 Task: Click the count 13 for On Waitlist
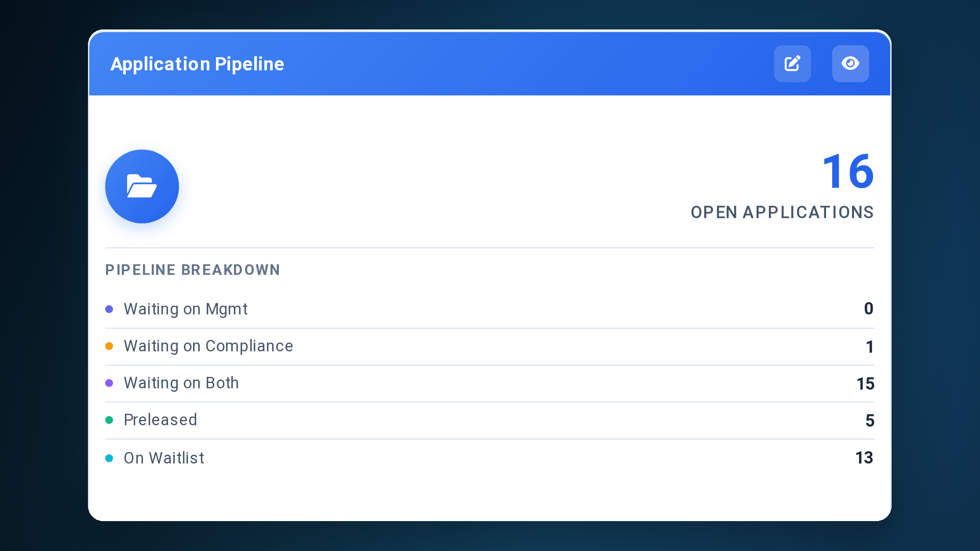pyautogui.click(x=864, y=458)
